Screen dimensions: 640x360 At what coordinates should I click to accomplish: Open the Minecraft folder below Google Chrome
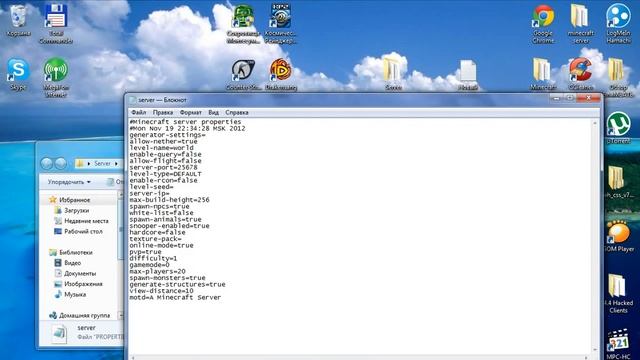543,74
